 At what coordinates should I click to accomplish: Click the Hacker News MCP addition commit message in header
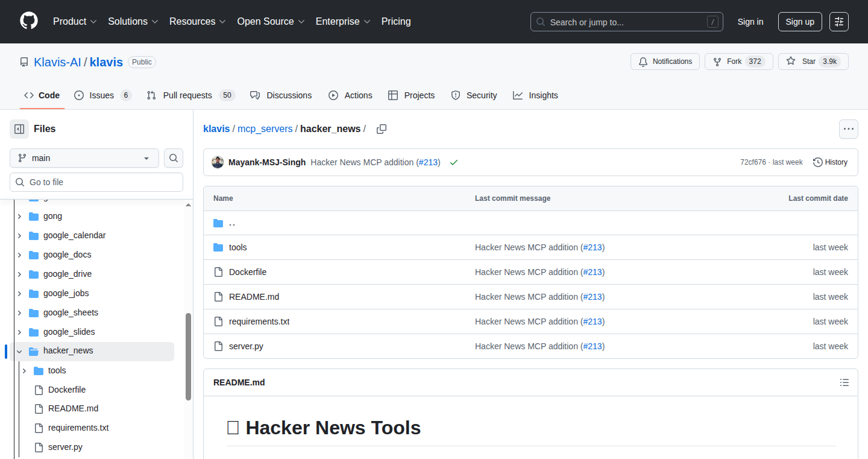pyautogui.click(x=362, y=162)
